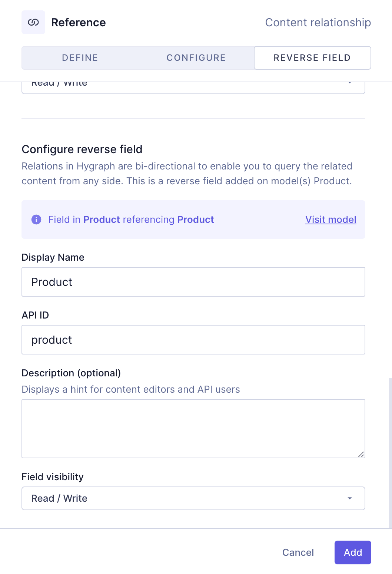The image size is (392, 574).
Task: Click the scrollbar on the right edge
Action: pos(390,445)
